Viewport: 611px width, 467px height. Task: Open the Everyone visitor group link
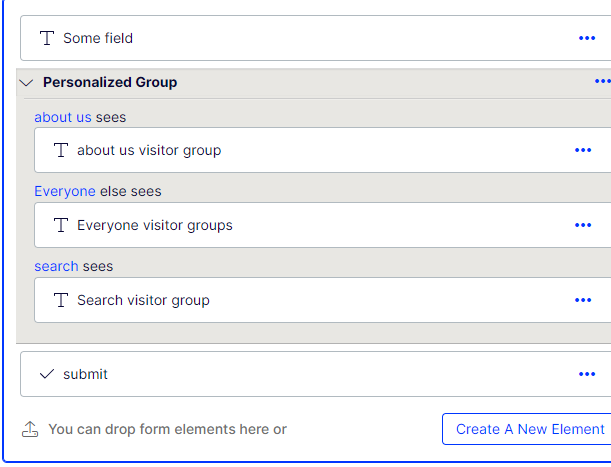pos(65,191)
